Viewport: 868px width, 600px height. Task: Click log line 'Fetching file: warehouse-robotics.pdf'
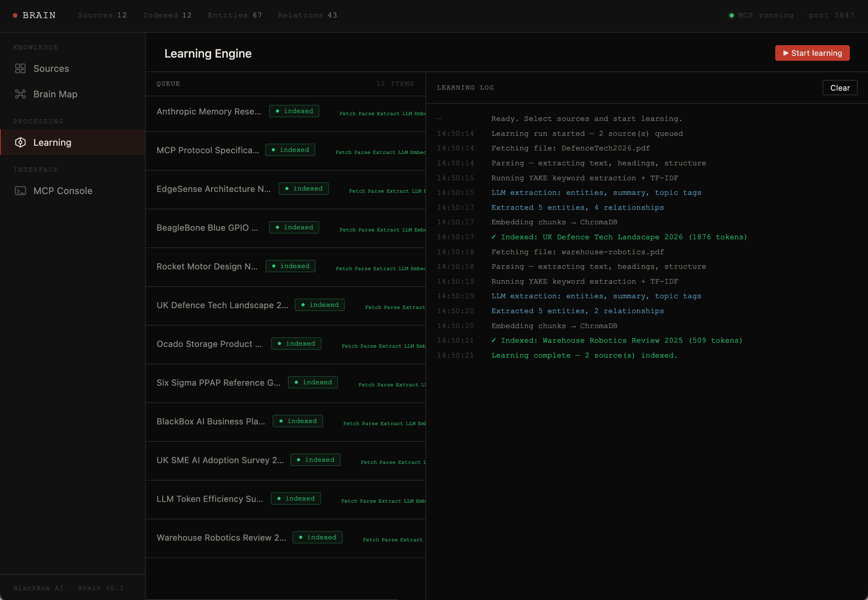pos(577,252)
